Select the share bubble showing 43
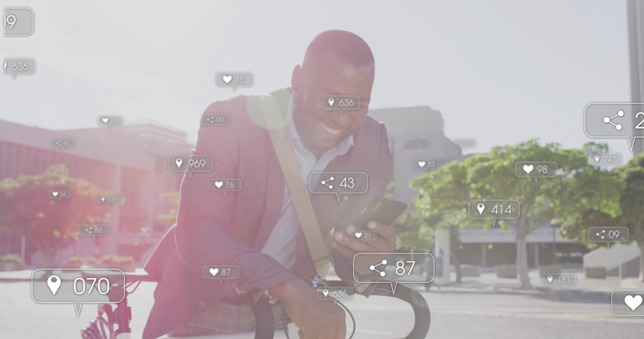Image resolution: width=644 pixels, height=339 pixels. point(339,183)
